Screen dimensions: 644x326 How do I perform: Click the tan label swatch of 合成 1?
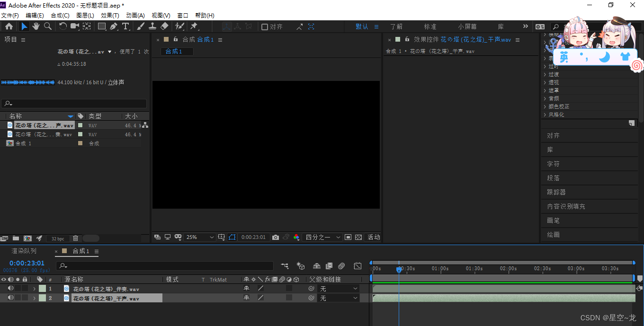tap(80, 143)
